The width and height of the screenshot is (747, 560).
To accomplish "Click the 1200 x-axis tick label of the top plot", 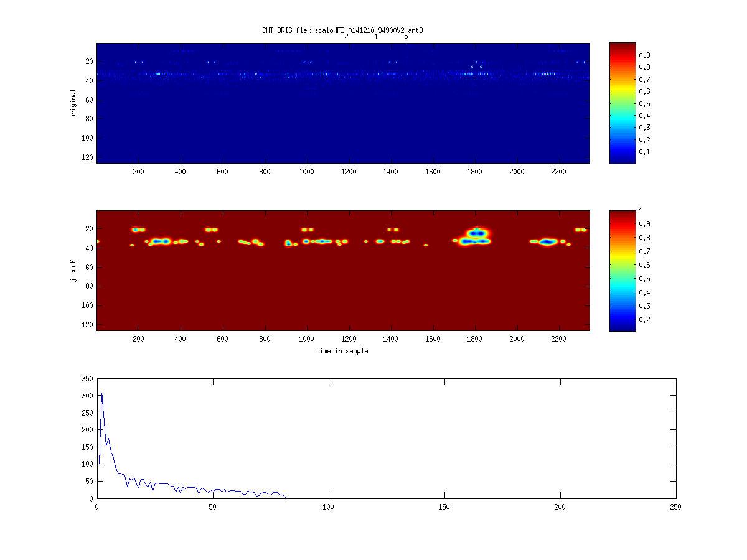I will 349,172.
